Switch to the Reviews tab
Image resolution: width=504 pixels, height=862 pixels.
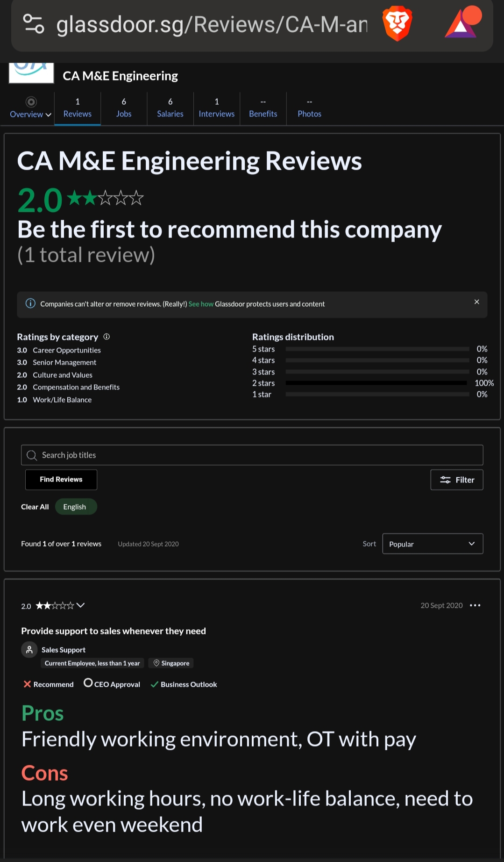tap(78, 108)
